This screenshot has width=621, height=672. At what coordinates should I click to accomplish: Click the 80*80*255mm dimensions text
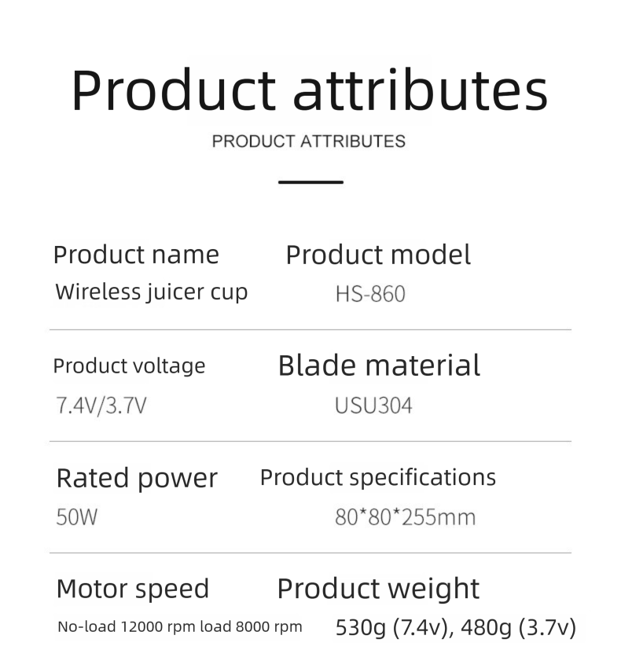(406, 518)
